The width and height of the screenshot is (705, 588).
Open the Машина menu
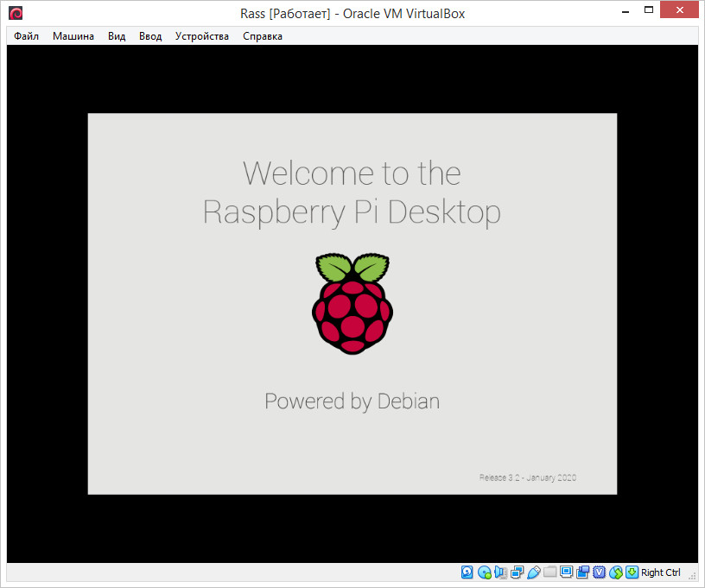click(73, 36)
